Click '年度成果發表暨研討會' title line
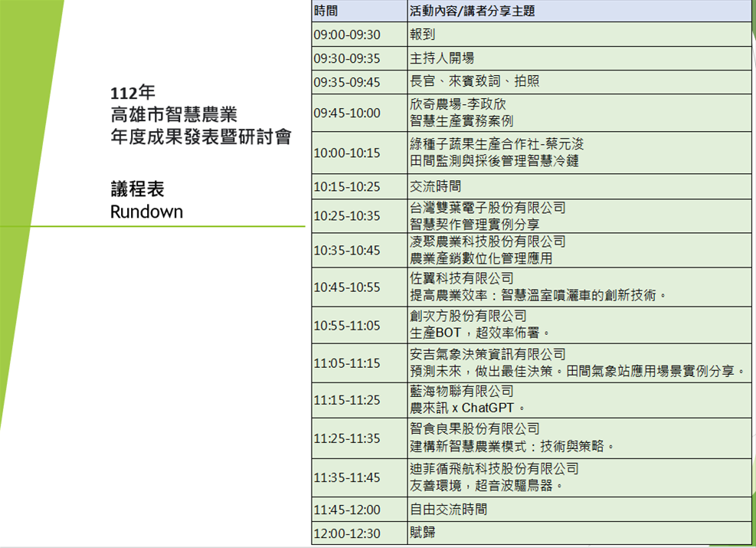This screenshot has height=548, width=756. click(x=201, y=136)
